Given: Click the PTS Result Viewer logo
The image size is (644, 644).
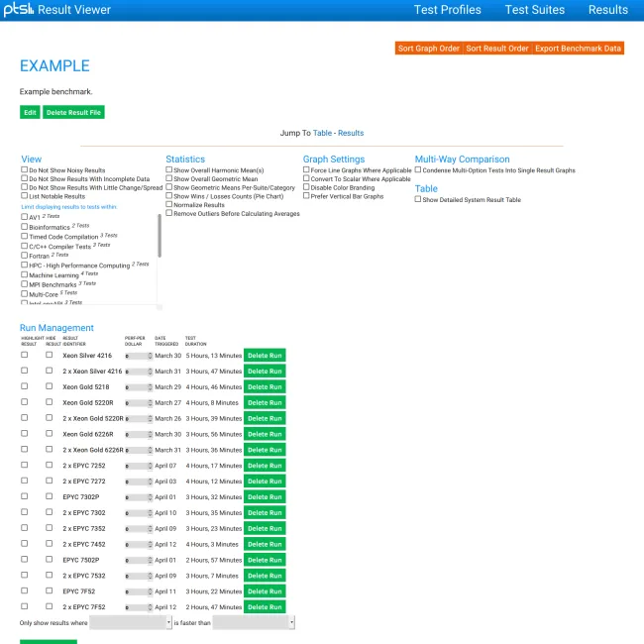Looking at the screenshot, I should [x=57, y=10].
